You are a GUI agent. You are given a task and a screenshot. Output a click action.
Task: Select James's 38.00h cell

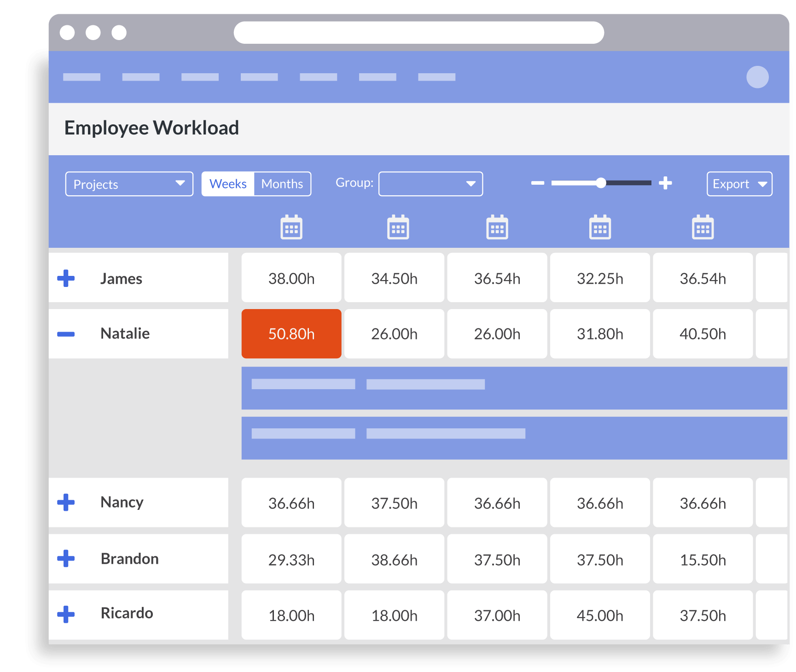click(x=291, y=278)
